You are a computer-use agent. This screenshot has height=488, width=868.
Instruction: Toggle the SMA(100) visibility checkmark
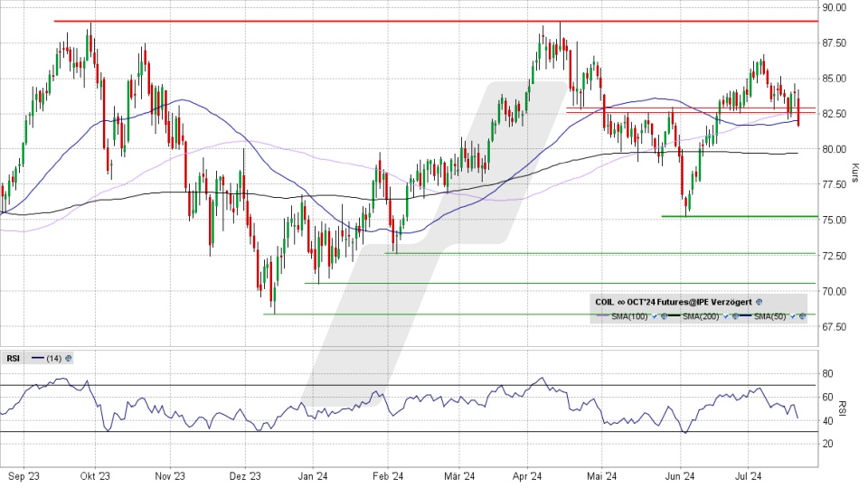(655, 316)
